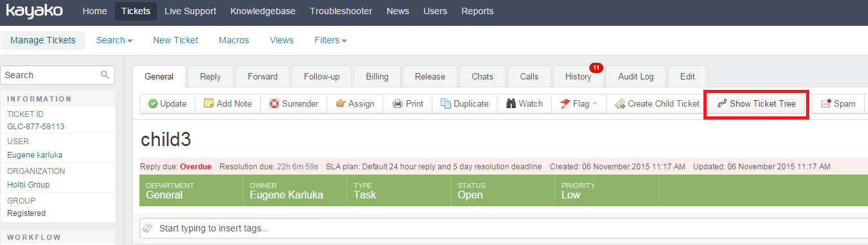Open user Eugene karluka profile link
868x245 pixels.
pos(35,155)
